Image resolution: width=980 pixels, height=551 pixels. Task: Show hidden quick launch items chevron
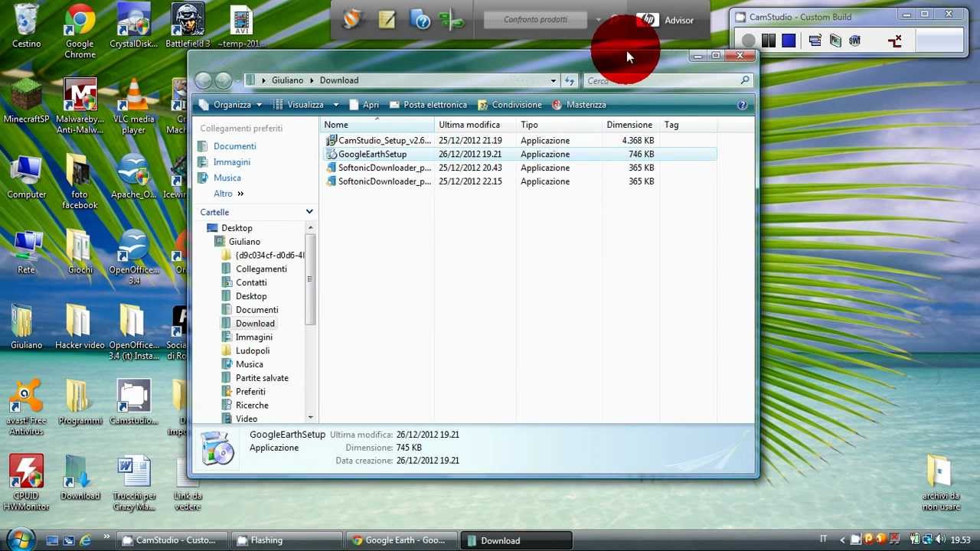tap(106, 536)
